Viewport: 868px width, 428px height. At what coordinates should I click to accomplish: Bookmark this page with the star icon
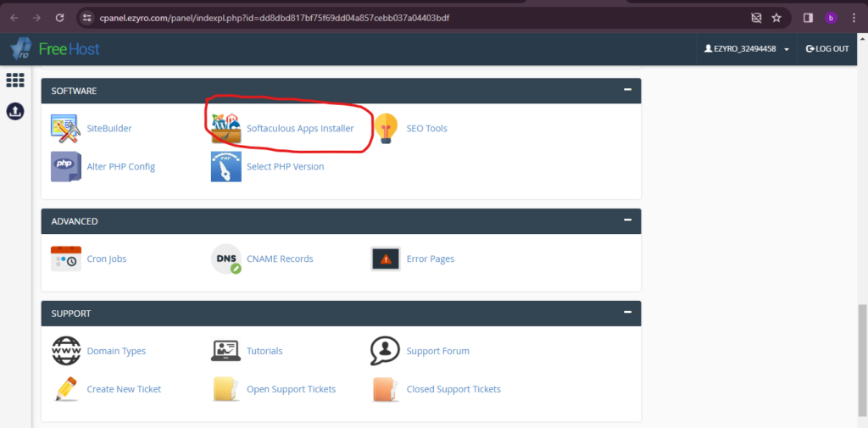pos(776,18)
